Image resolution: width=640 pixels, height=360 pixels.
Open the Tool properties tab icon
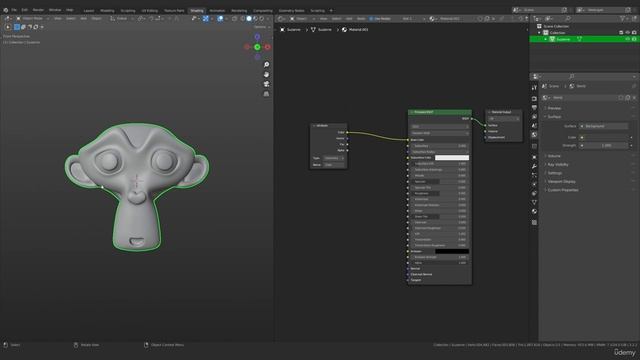534,88
